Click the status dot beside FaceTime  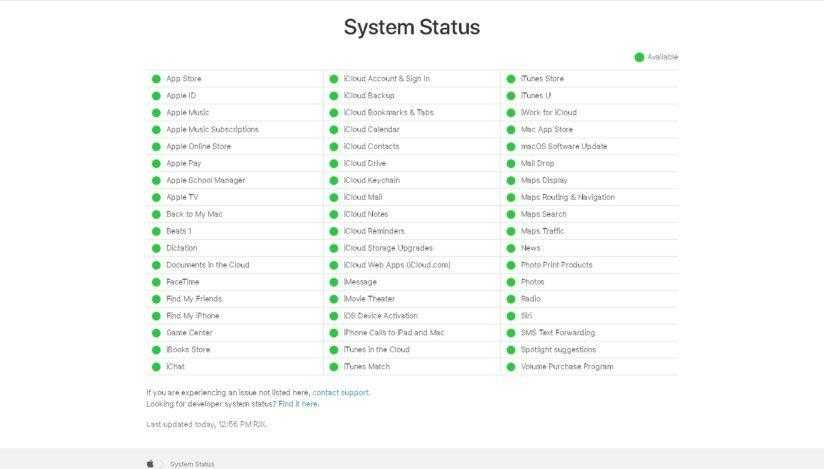click(x=156, y=282)
